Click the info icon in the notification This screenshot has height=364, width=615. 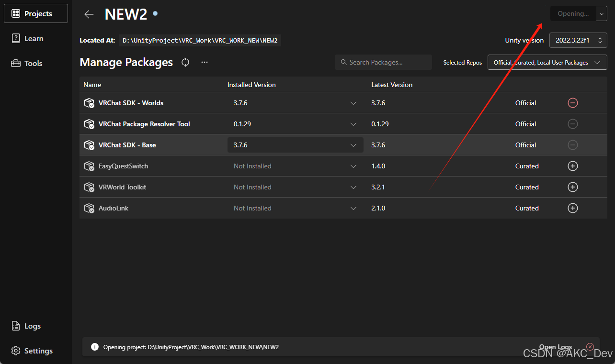click(x=95, y=347)
